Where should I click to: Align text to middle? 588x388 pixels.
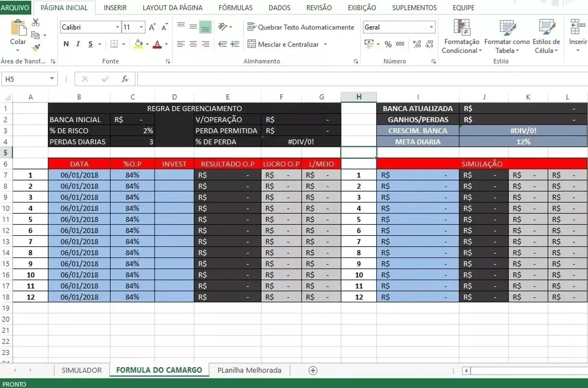point(193,26)
